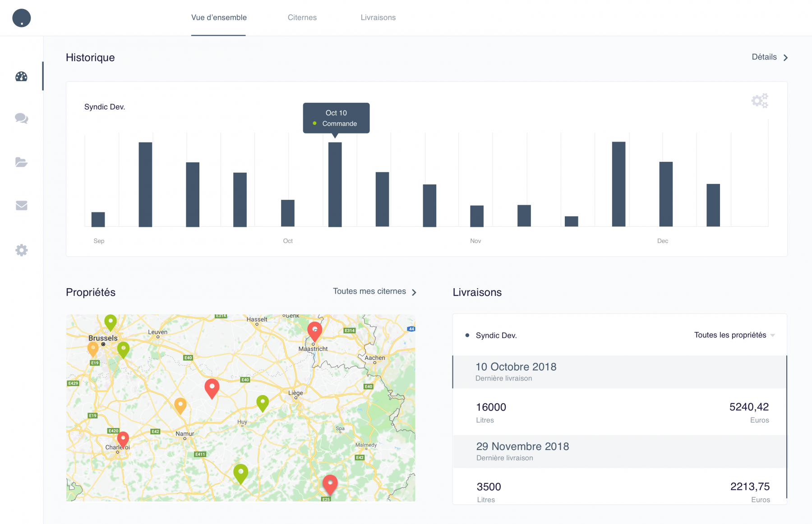This screenshot has height=524, width=812.
Task: Click the arrow beside Toutes mes citernes
Action: (414, 292)
